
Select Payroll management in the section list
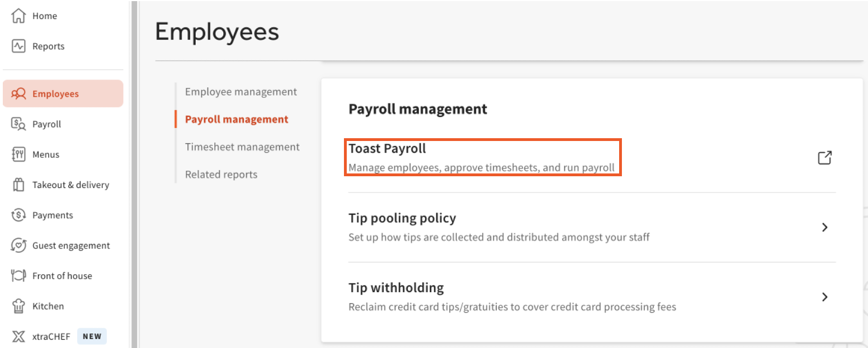click(x=237, y=119)
